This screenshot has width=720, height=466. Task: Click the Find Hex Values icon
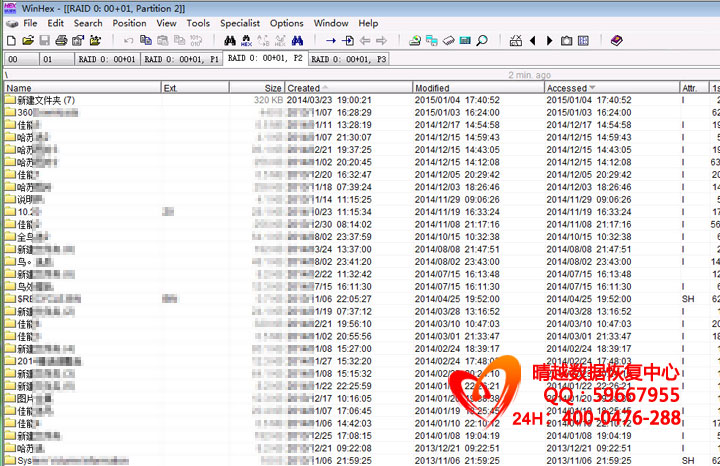point(245,41)
